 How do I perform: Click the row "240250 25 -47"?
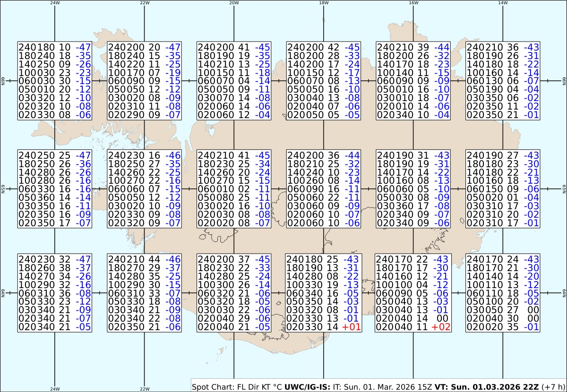point(55,155)
